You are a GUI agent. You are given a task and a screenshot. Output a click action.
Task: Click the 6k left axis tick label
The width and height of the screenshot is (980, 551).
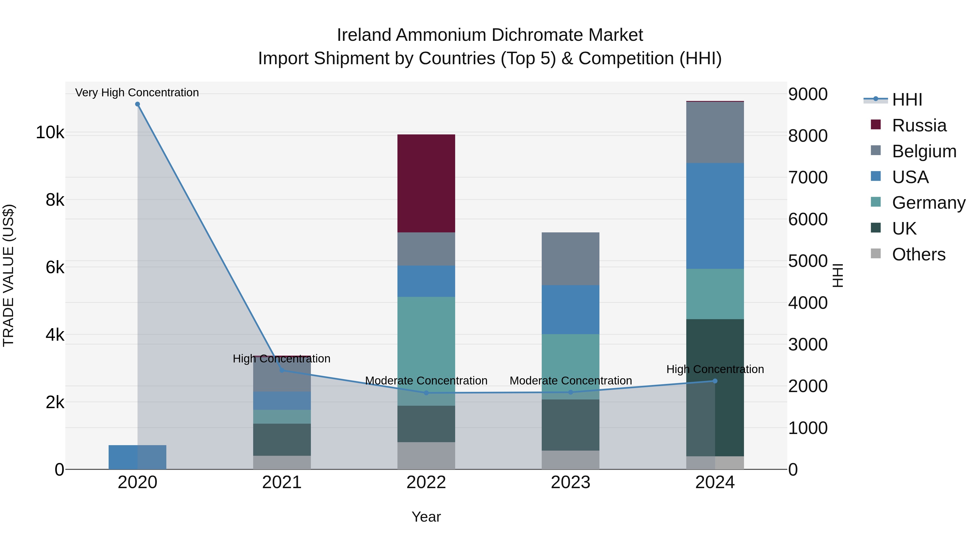click(55, 267)
